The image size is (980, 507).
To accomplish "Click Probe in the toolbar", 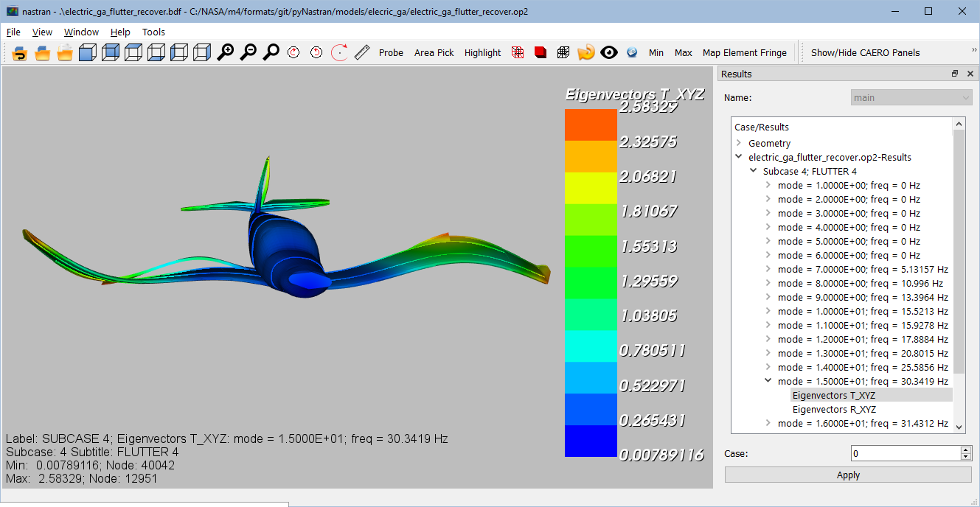I will tap(391, 52).
